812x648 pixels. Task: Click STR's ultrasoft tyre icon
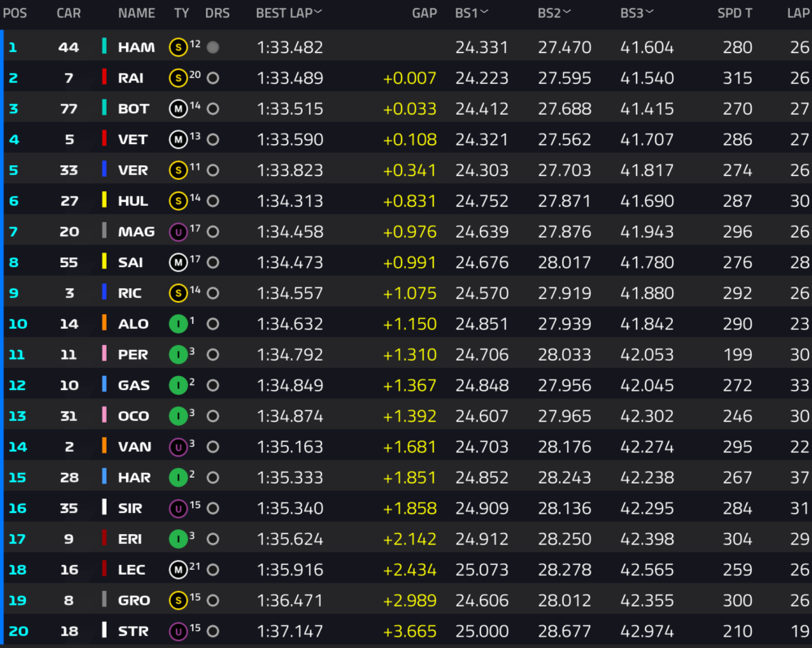pos(178,632)
